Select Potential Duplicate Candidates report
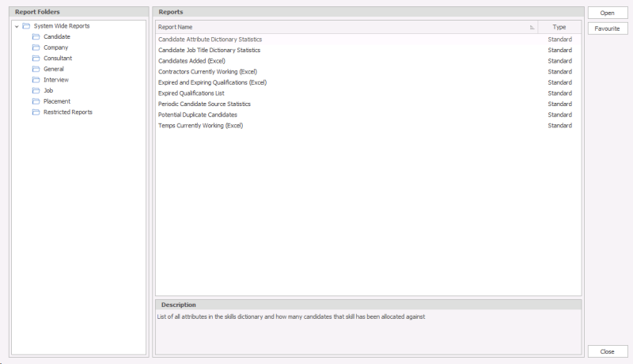This screenshot has width=633, height=364. [197, 115]
